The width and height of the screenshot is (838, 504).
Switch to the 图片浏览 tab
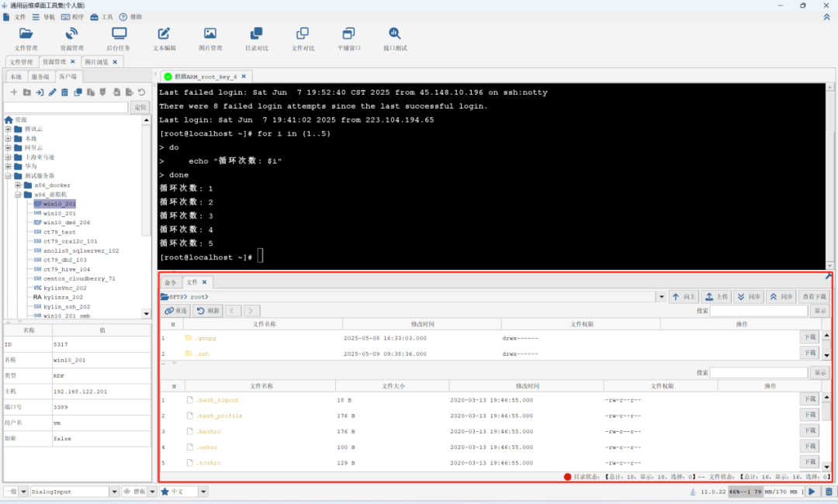click(x=97, y=62)
